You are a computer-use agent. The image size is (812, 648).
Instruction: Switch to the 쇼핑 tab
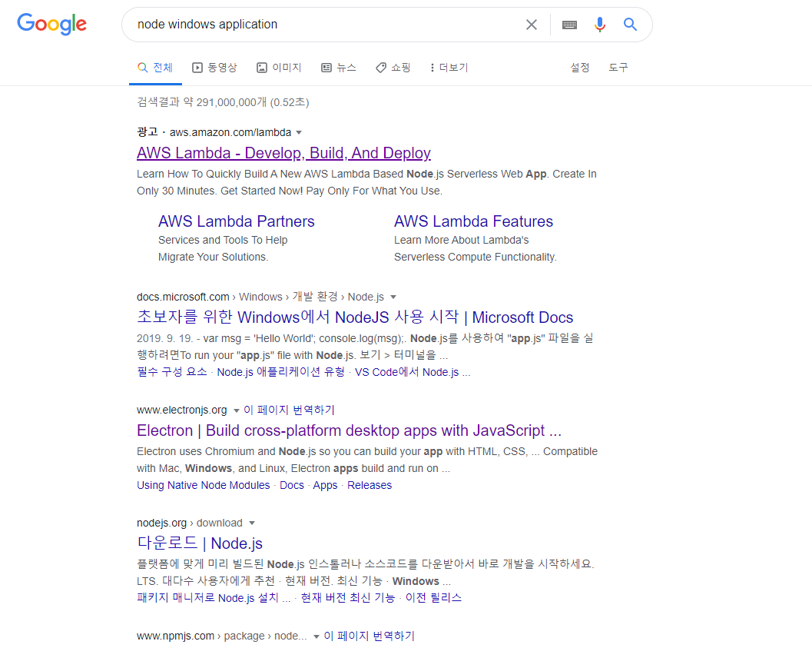pos(393,68)
